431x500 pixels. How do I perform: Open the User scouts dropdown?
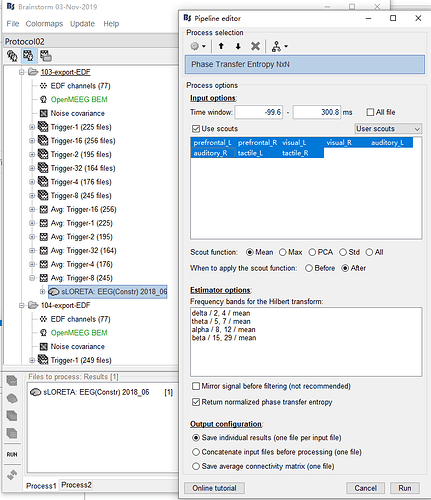click(x=388, y=129)
